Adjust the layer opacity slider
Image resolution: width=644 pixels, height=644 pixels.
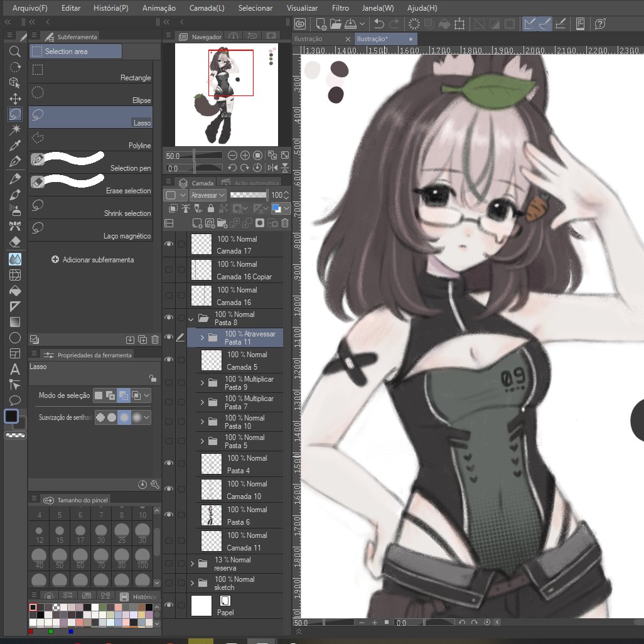click(249, 195)
